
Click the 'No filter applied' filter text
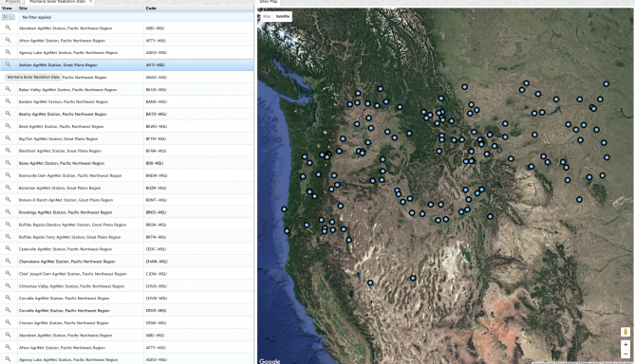pos(36,17)
